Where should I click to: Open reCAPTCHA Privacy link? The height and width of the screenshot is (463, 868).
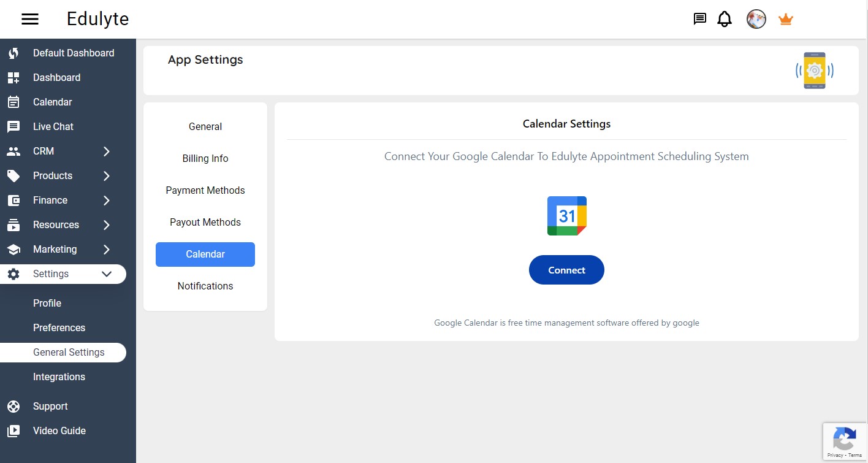(835, 456)
